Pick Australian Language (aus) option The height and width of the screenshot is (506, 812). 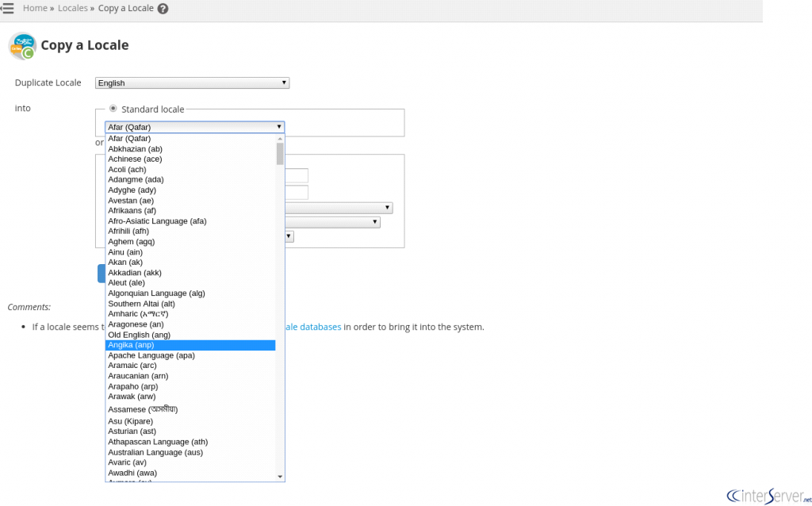190,452
